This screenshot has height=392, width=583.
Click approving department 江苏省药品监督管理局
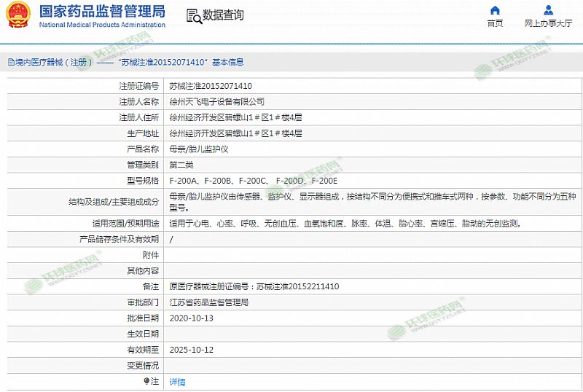click(x=209, y=302)
